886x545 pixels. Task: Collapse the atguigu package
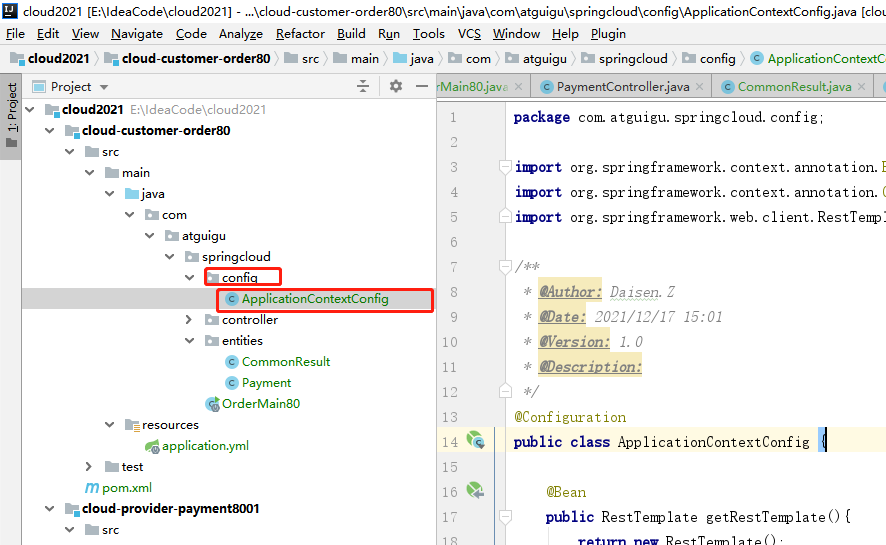[x=149, y=236]
